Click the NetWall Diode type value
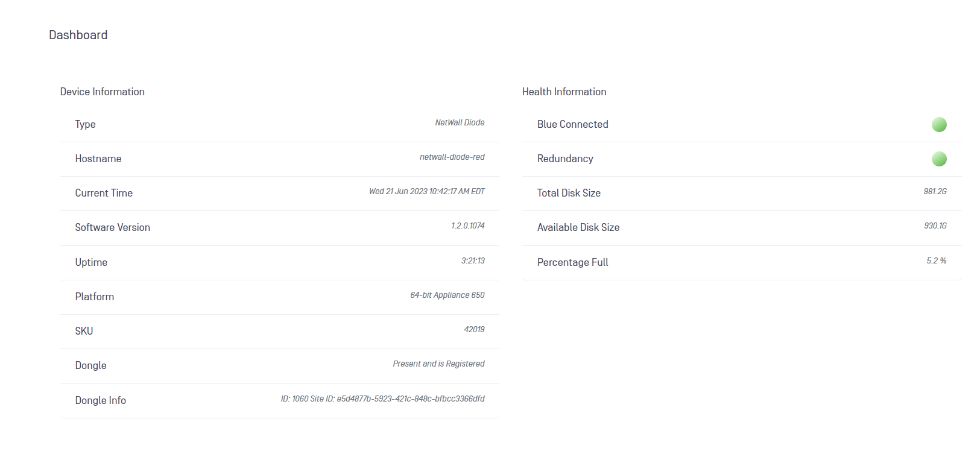 [460, 122]
